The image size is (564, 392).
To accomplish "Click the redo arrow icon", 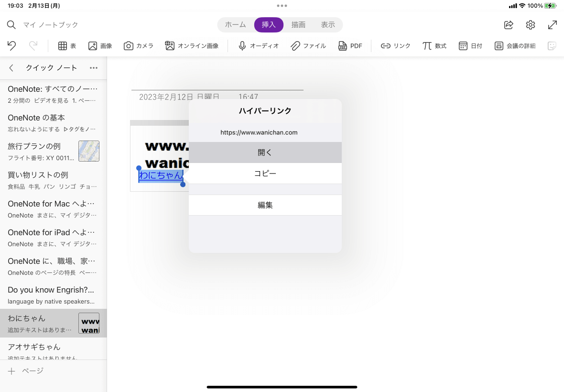I will point(33,46).
